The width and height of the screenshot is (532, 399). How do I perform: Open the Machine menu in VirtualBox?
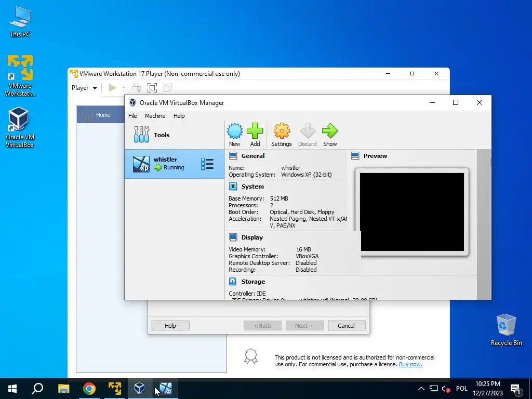click(155, 116)
